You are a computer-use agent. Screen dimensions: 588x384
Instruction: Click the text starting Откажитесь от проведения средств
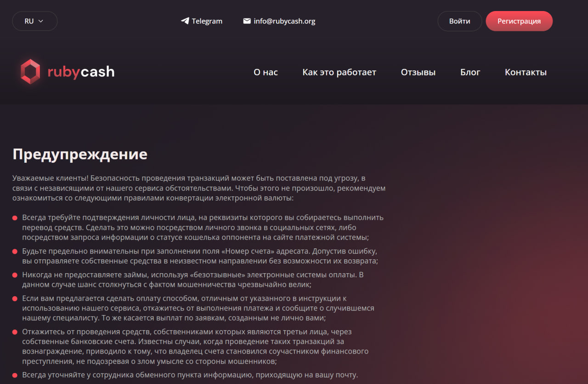pos(195,346)
